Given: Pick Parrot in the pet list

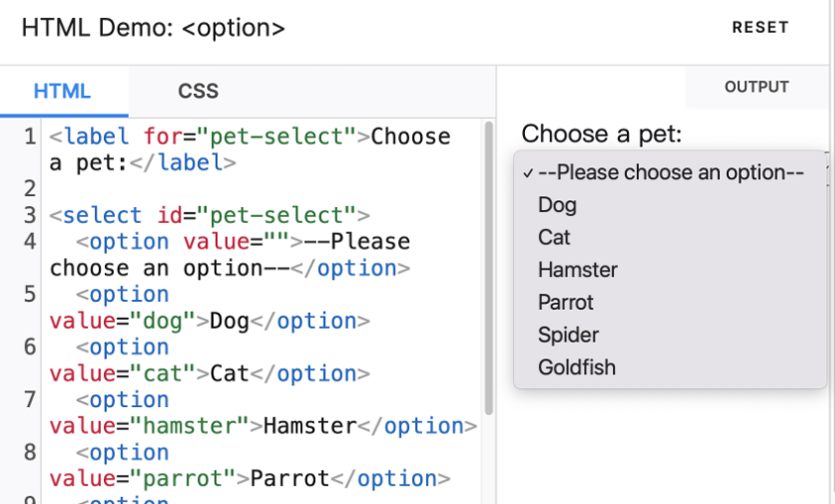Looking at the screenshot, I should [670, 302].
